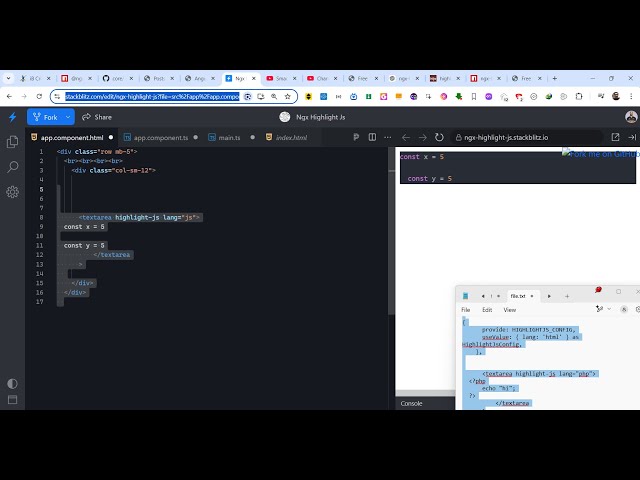Toggle the light/dark theme icon
The image size is (640, 480).
(x=12, y=383)
